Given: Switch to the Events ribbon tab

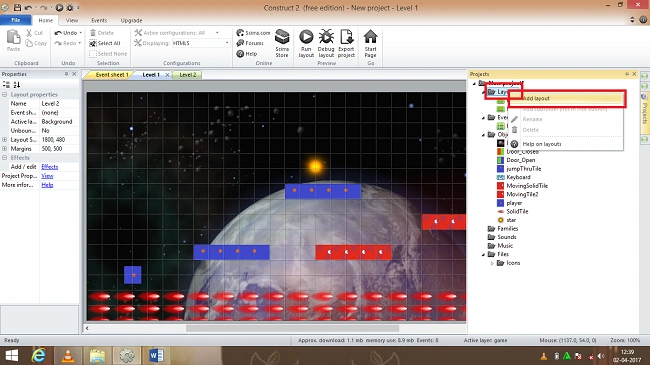Looking at the screenshot, I should click(x=99, y=20).
